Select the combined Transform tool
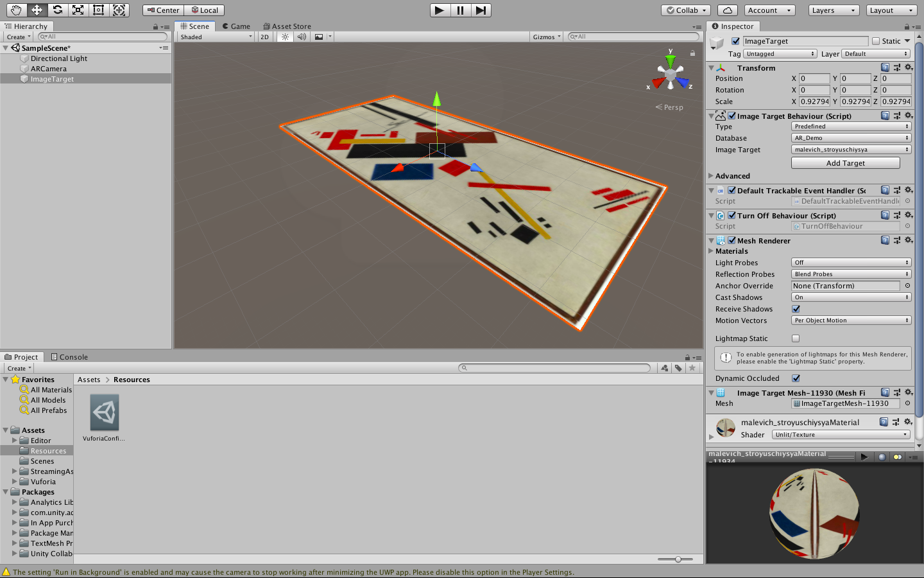Viewport: 924px width, 578px height. click(x=119, y=10)
